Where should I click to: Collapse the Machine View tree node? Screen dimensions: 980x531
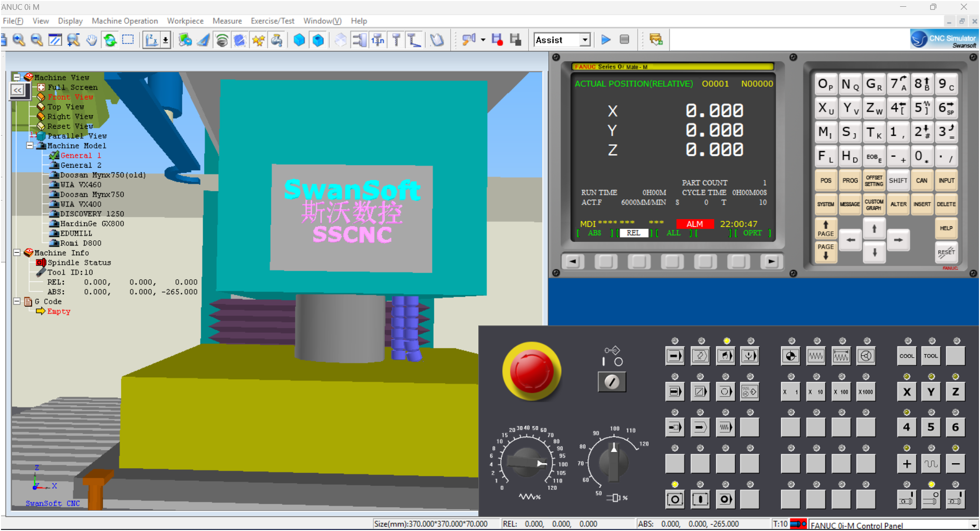(17, 77)
